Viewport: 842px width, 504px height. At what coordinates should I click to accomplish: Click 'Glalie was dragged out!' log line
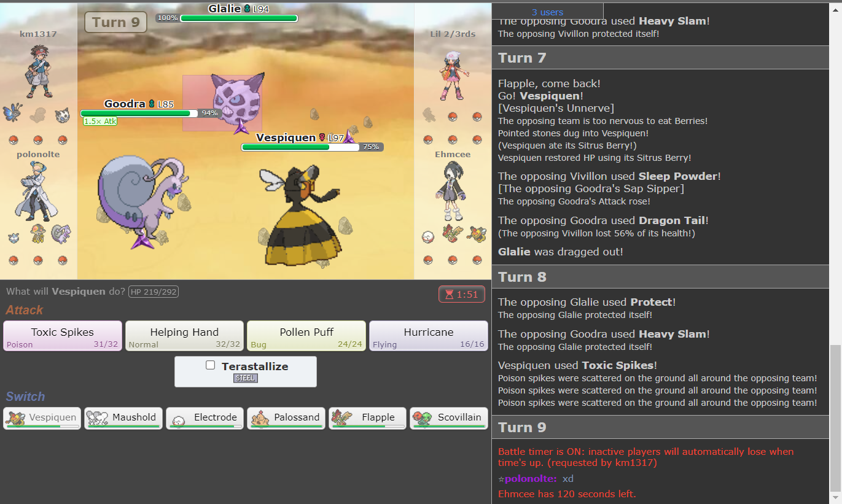560,252
